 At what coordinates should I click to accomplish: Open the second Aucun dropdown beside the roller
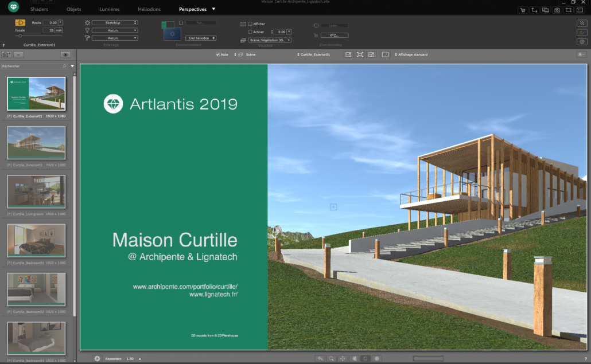[115, 38]
